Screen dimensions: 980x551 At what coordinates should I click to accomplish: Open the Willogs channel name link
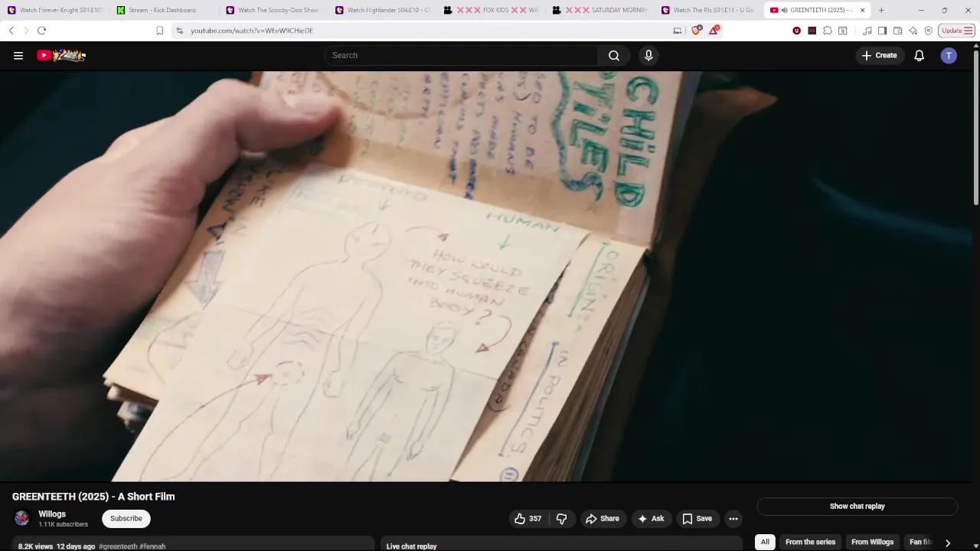coord(52,514)
